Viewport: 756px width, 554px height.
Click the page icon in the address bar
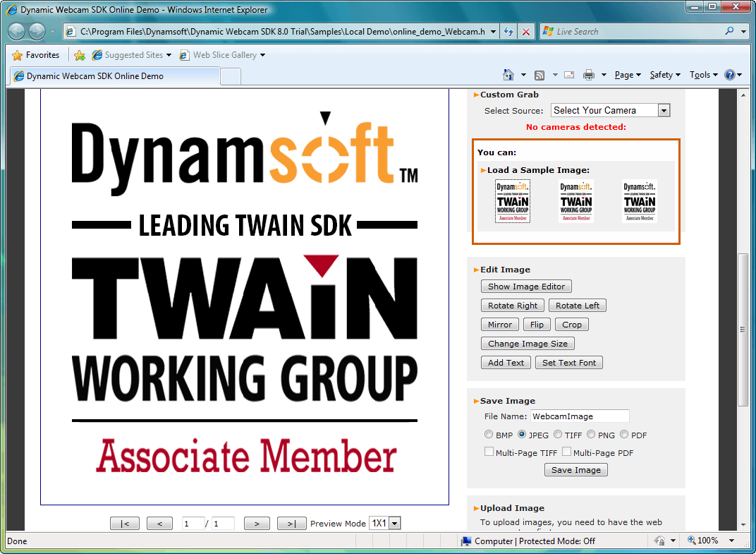[71, 32]
